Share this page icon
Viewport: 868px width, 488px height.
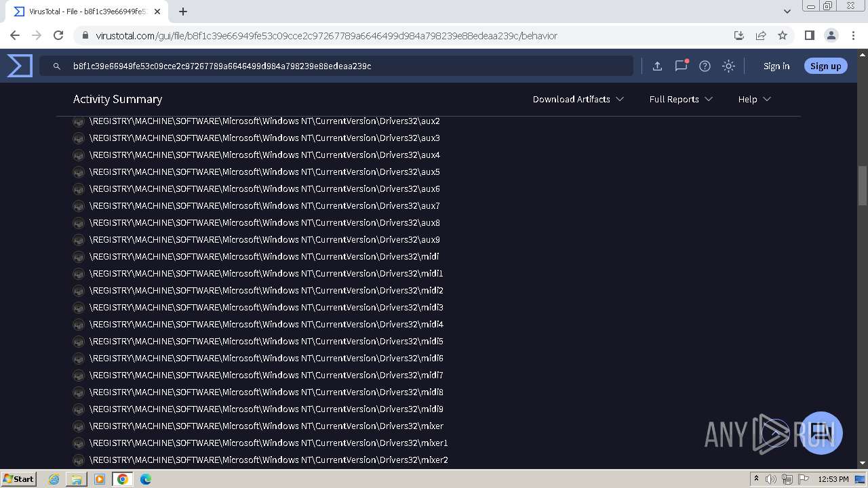pyautogui.click(x=761, y=35)
